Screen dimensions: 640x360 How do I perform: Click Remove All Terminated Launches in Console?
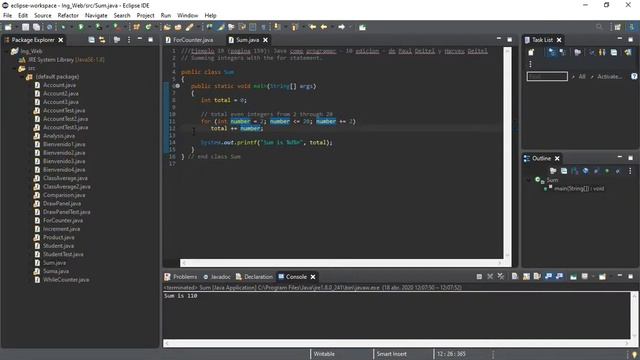pos(501,276)
